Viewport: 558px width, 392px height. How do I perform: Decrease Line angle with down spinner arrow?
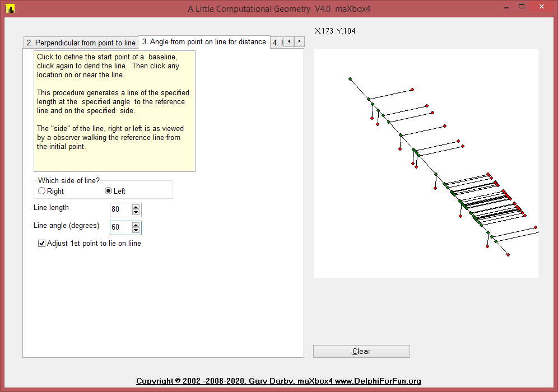[136, 231]
